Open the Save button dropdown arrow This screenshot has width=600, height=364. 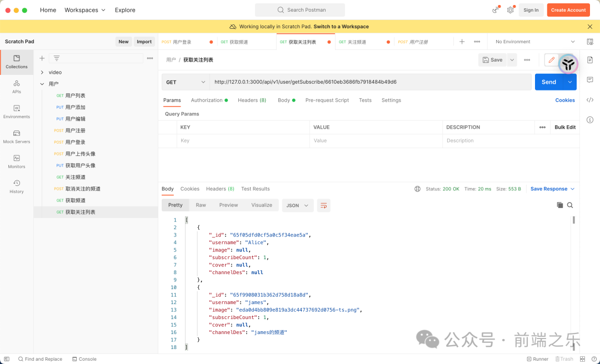512,60
